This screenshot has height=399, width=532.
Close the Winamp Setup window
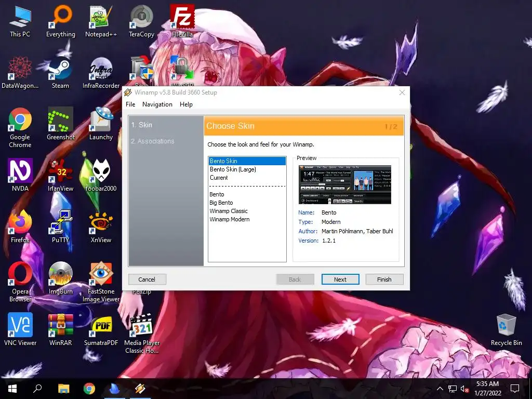402,92
